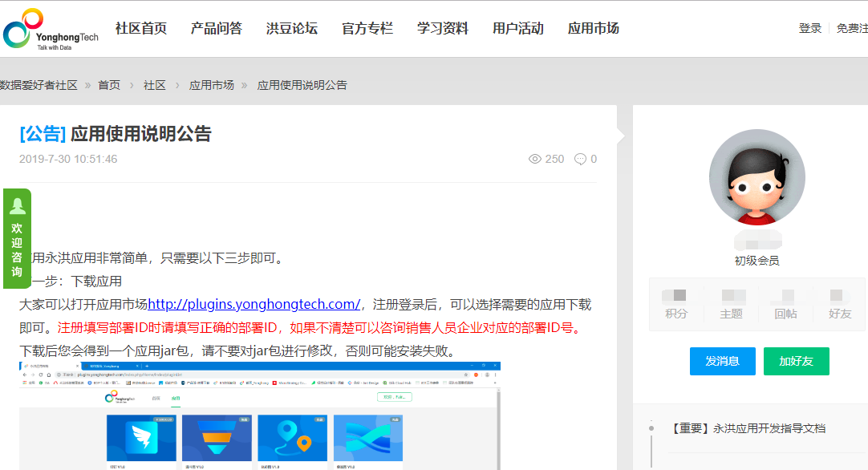This screenshot has width=868, height=470.
Task: Open the plugins.yonghongtech.com hyperlink
Action: click(x=254, y=305)
